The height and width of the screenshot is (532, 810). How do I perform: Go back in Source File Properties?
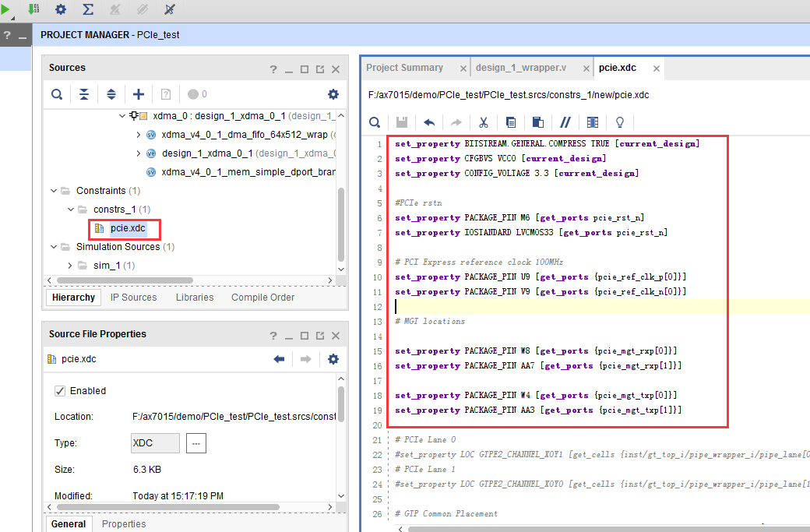[x=279, y=359]
